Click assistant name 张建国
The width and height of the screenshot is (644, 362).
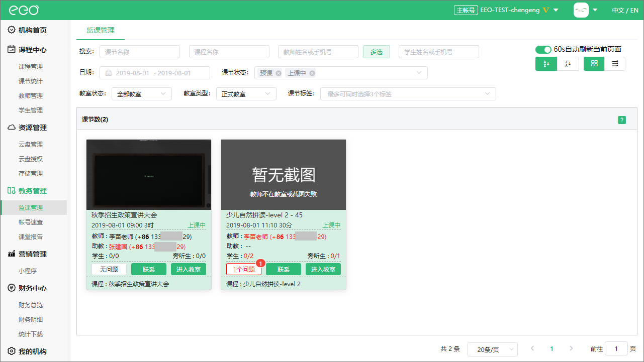pos(118,247)
